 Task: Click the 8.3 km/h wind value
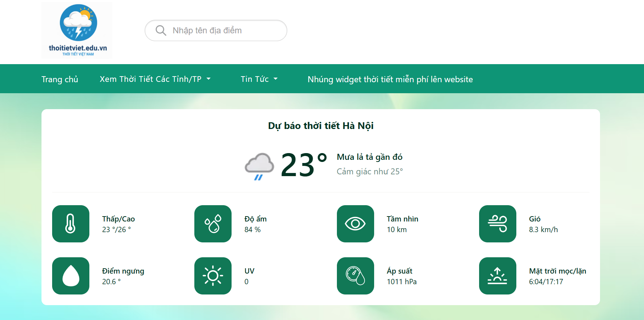543,230
